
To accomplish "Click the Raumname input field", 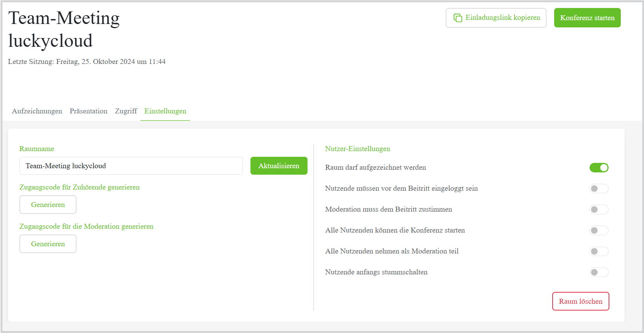I will pos(131,166).
